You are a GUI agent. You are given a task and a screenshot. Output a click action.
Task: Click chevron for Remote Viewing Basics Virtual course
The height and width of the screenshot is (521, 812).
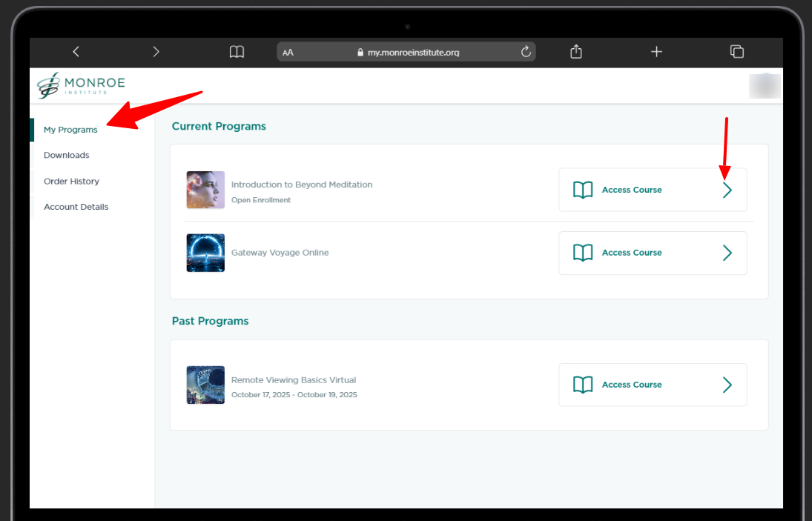727,385
